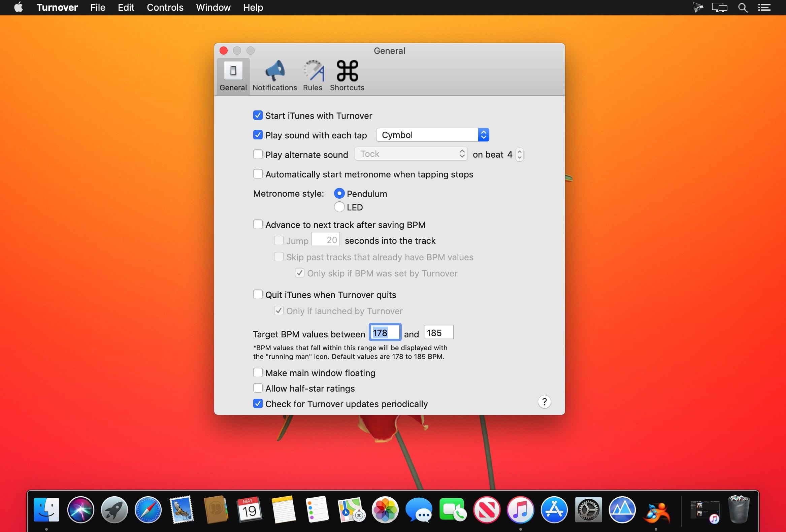Open Maps app in the Dock
The image size is (786, 532).
pyautogui.click(x=351, y=510)
